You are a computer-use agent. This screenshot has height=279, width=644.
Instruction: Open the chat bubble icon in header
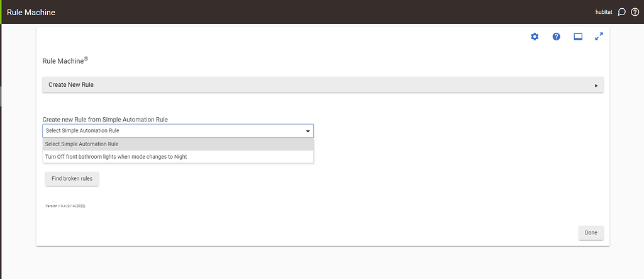coord(621,12)
